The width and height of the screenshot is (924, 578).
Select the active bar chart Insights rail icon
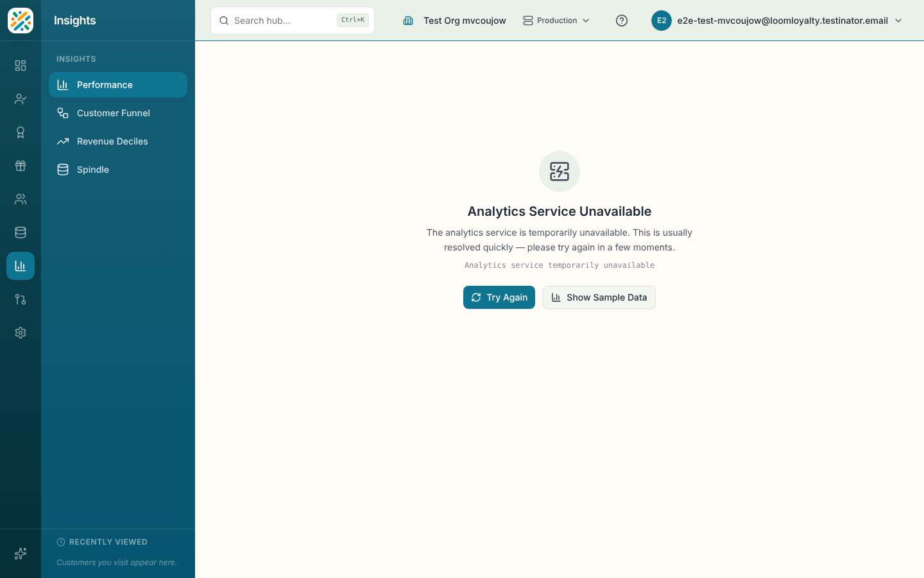[x=21, y=266]
